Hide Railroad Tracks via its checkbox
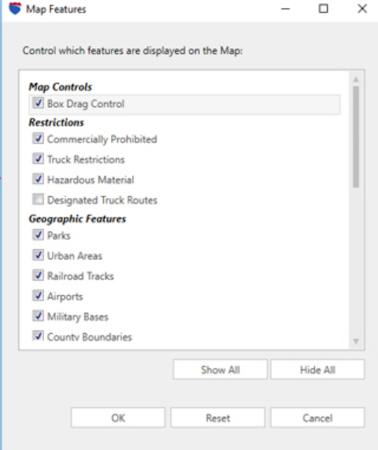This screenshot has width=378, height=450. (x=38, y=275)
